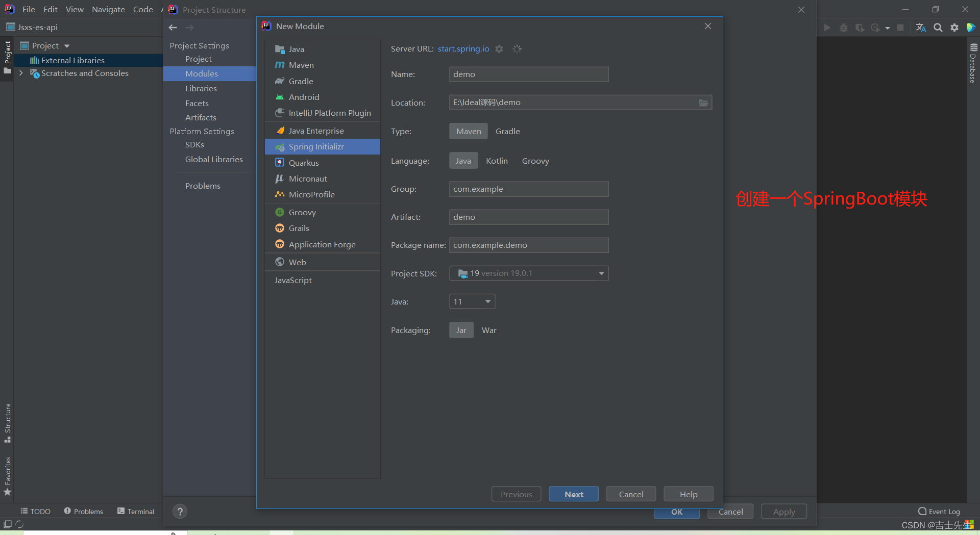Open the Java version dropdown
This screenshot has width=980, height=535.
click(x=472, y=301)
